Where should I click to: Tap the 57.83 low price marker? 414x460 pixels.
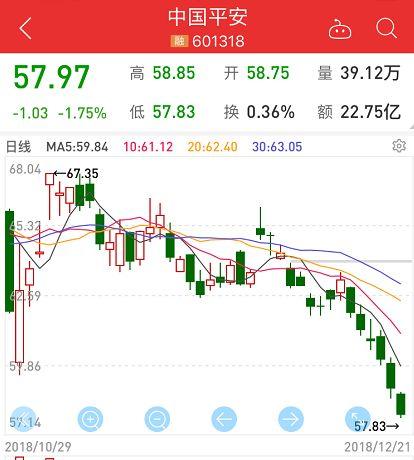pos(376,426)
